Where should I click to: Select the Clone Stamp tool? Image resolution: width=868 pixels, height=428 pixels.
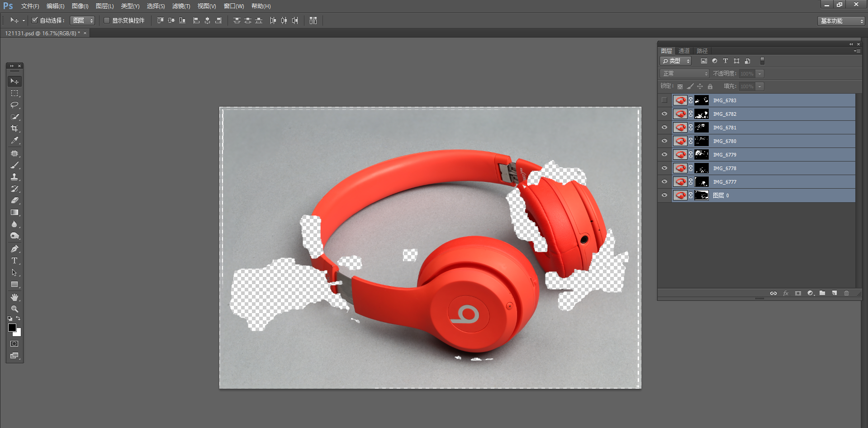pyautogui.click(x=14, y=177)
